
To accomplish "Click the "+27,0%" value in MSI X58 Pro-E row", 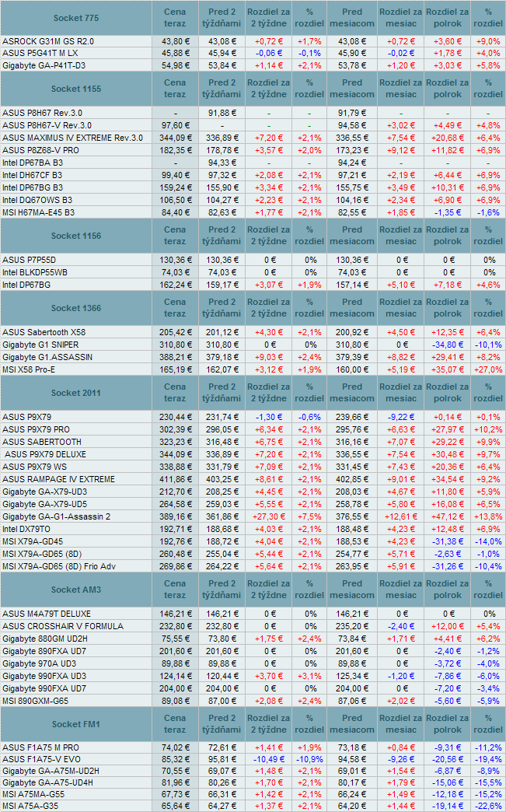I will 488,369.
